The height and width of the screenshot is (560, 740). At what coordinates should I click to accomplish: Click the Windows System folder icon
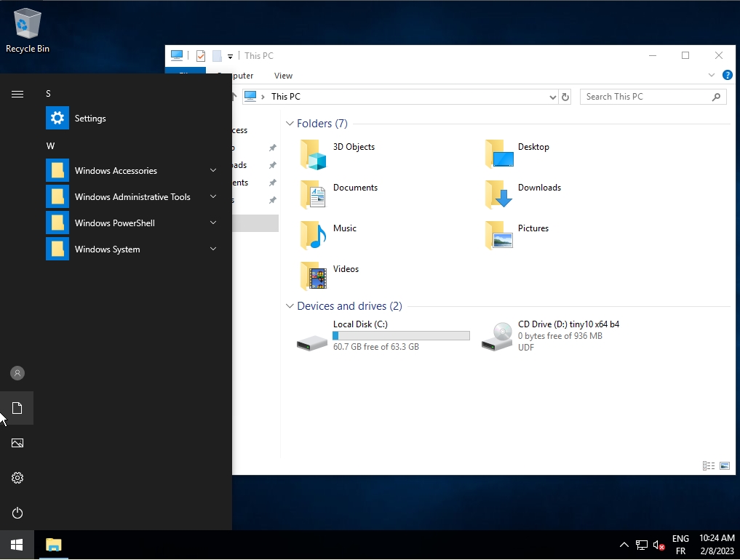tap(57, 249)
